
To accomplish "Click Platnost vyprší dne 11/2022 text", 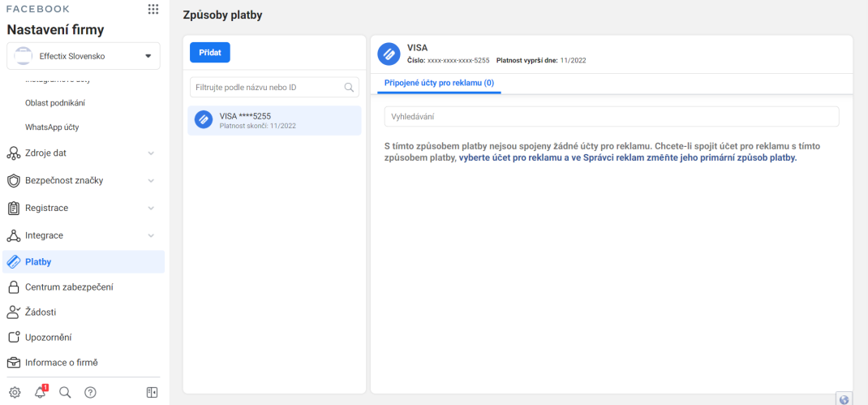I will pyautogui.click(x=541, y=60).
